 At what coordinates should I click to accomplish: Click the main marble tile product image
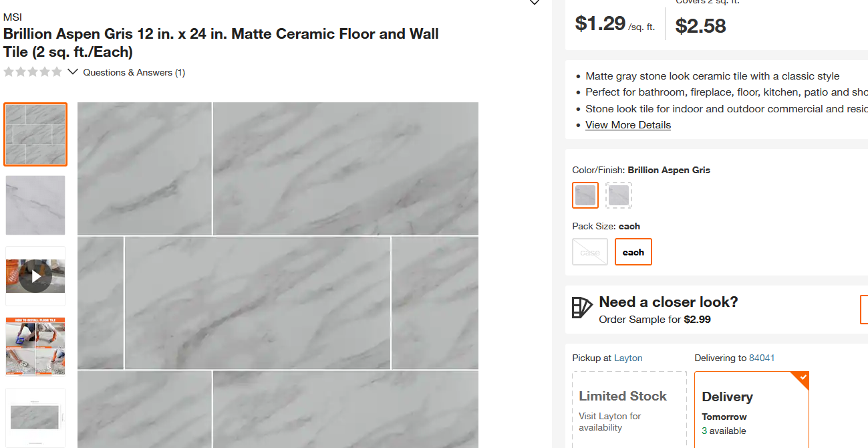coord(278,274)
